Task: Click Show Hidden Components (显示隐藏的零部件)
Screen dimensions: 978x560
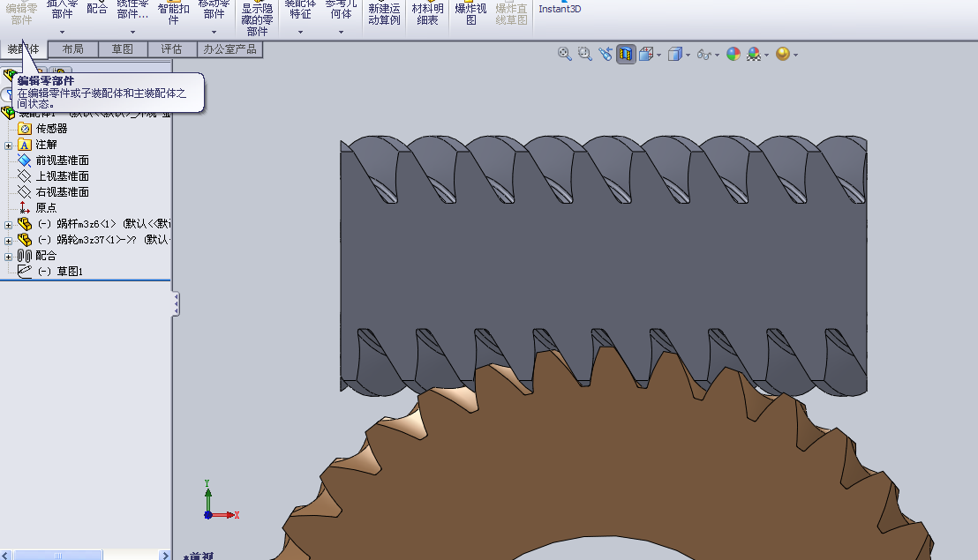Action: (257, 18)
